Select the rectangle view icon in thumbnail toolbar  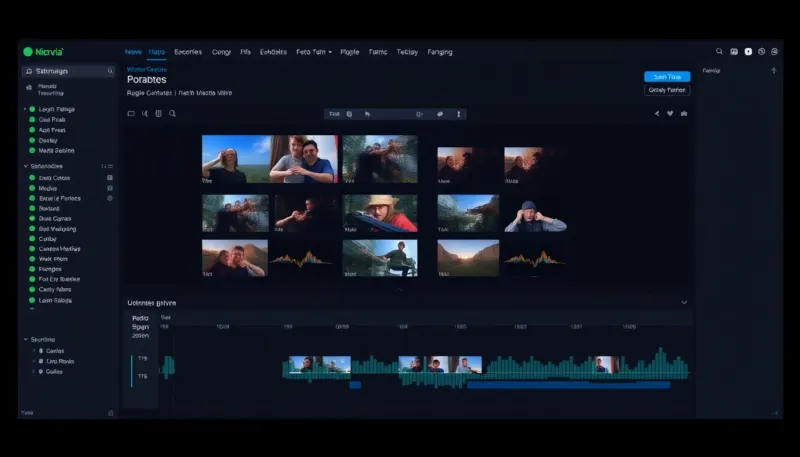[x=131, y=113]
